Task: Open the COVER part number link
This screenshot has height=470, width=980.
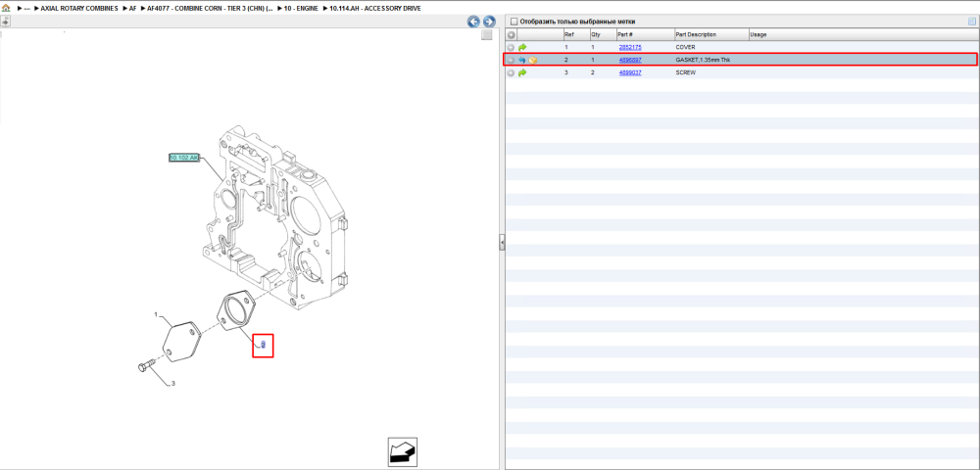Action: coord(630,47)
